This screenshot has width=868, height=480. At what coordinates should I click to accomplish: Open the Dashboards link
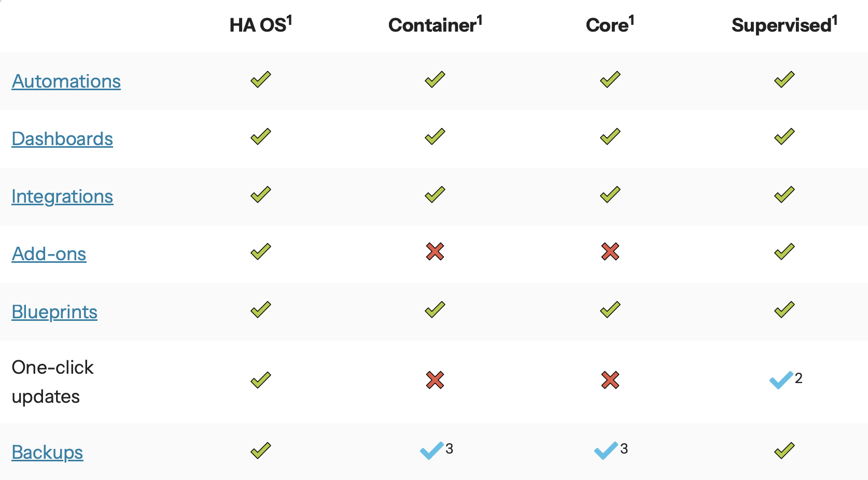tap(62, 139)
